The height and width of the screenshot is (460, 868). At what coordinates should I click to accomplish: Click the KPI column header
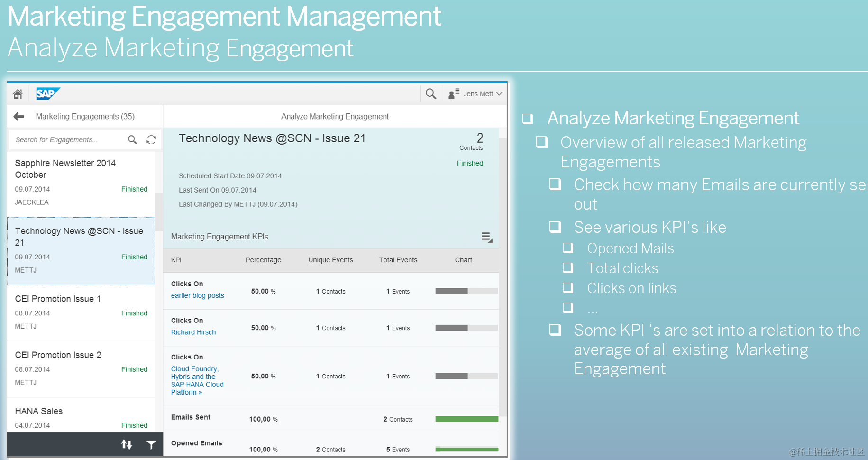176,260
